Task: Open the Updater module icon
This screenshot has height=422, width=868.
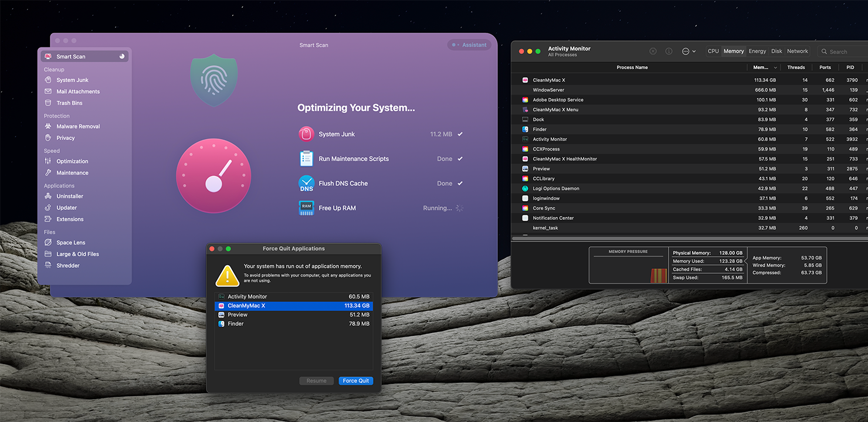Action: 48,207
